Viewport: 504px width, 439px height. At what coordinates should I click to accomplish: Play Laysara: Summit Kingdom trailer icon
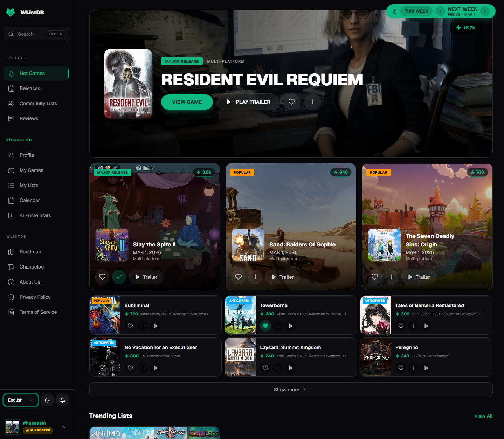pyautogui.click(x=291, y=368)
